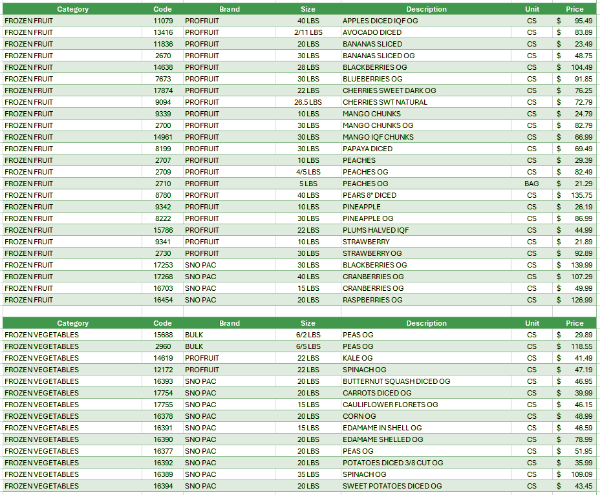
Task: Click the Price header of the vegetables table
Action: 574,323
